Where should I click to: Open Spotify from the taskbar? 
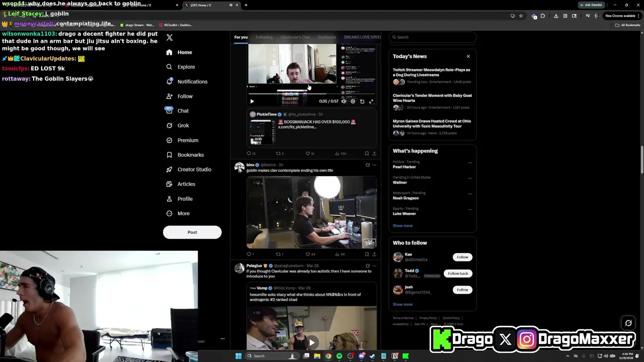(339, 356)
